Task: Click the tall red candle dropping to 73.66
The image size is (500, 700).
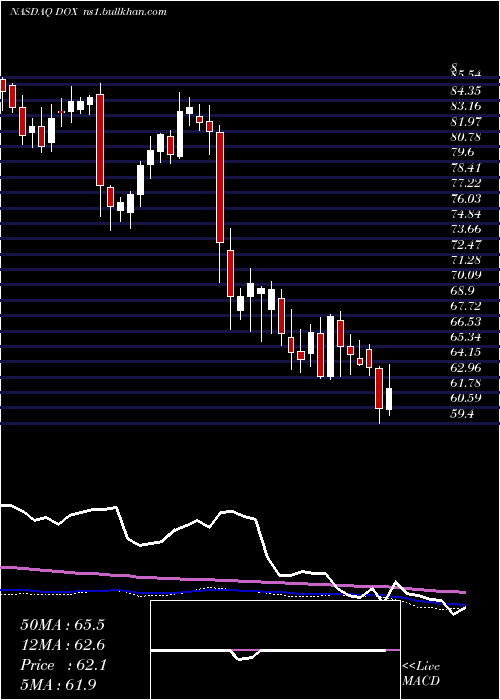Action: coord(220,188)
